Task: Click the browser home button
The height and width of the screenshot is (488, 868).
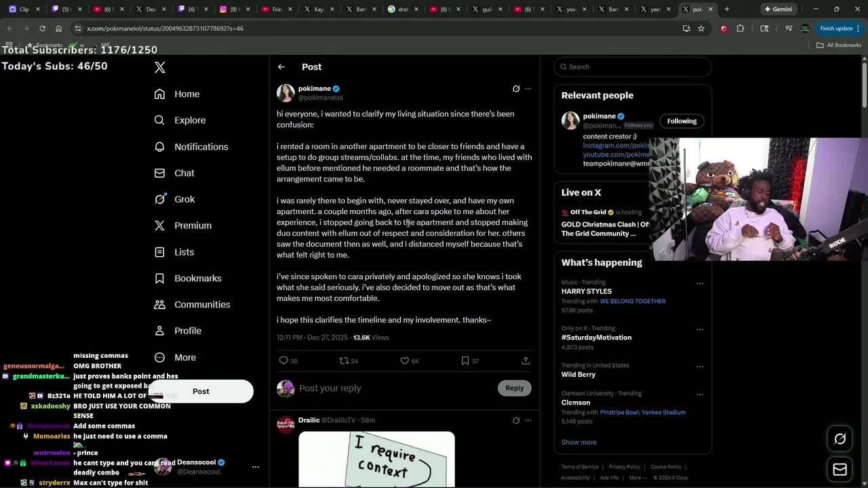Action: (x=58, y=28)
